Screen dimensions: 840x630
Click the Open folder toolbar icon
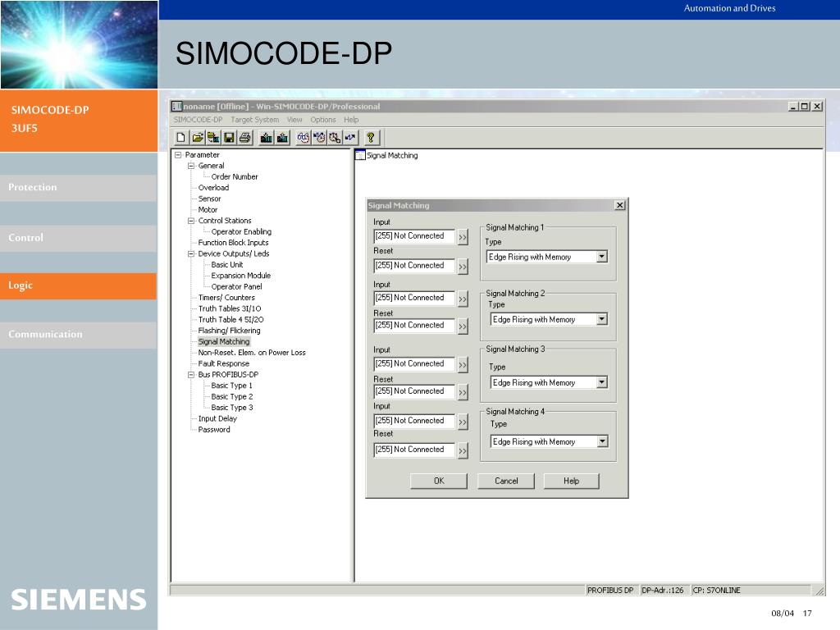[197, 138]
